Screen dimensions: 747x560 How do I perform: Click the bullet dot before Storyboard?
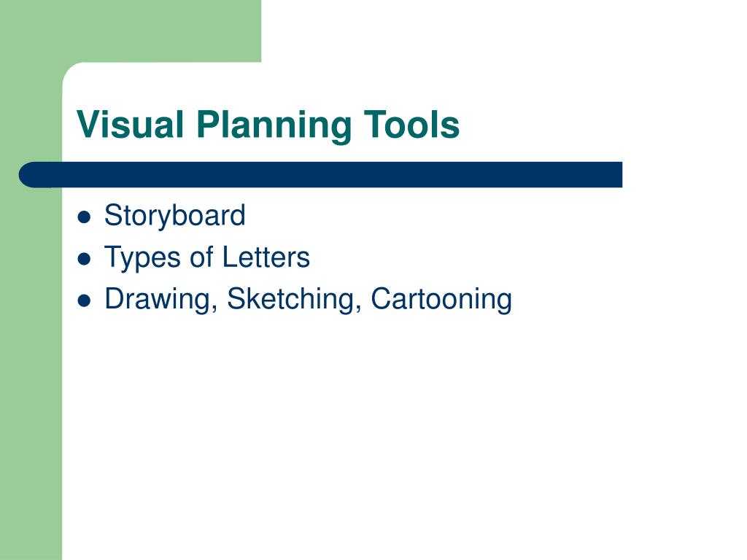(x=84, y=217)
